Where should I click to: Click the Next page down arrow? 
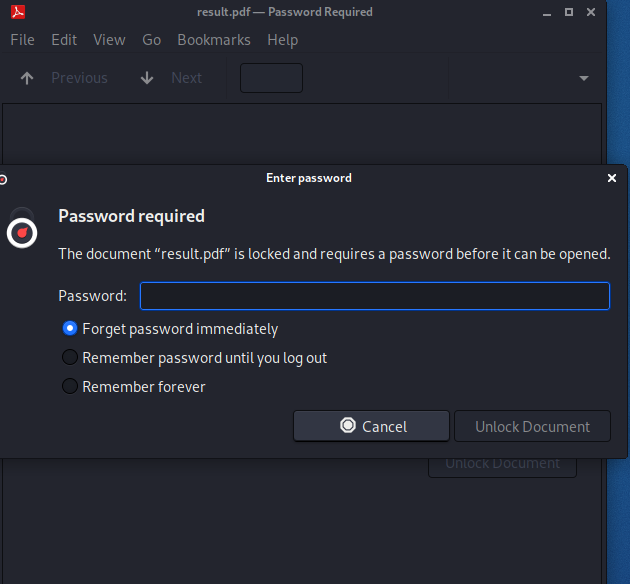coord(147,78)
